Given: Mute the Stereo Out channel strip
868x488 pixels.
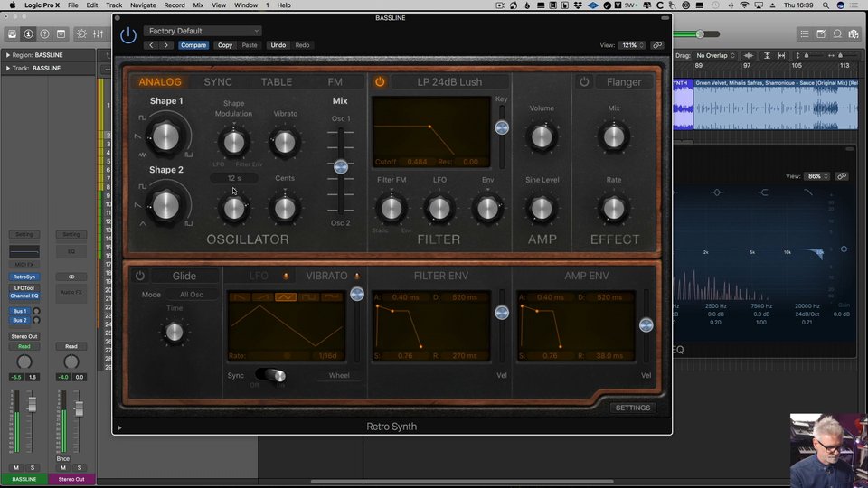Looking at the screenshot, I should [x=63, y=467].
